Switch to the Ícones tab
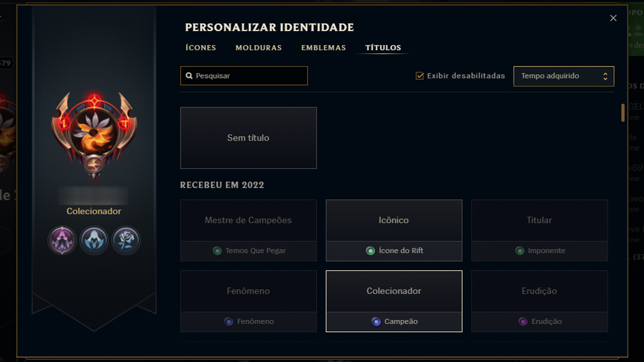644x362 pixels. [x=201, y=48]
